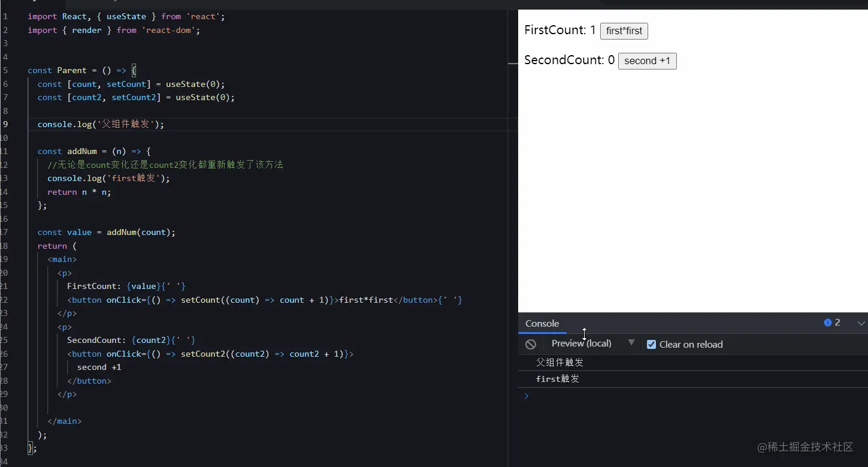This screenshot has width=868, height=467.
Task: Clear the console with the ban icon
Action: click(x=531, y=344)
